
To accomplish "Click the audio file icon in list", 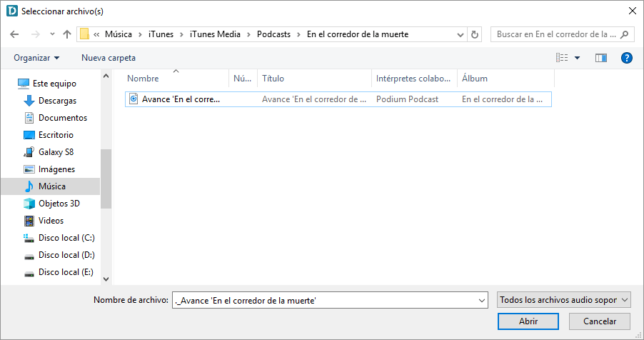I will 134,99.
